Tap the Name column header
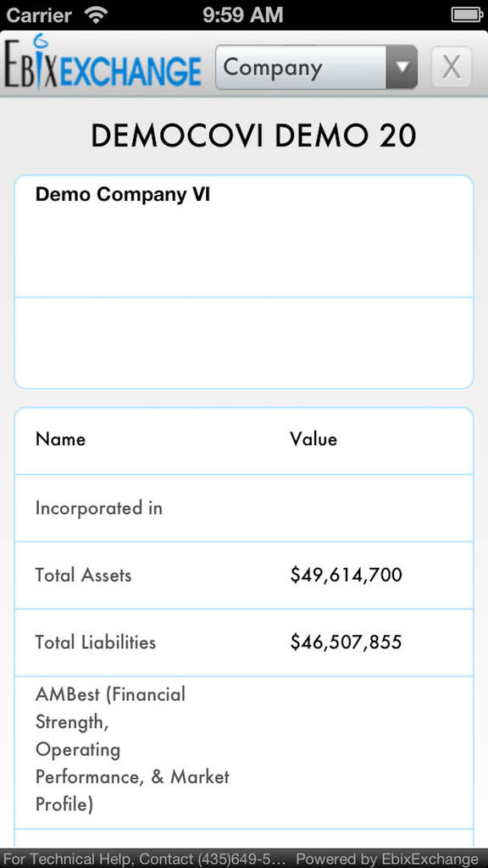Screen dimensions: 488x868 (60, 440)
